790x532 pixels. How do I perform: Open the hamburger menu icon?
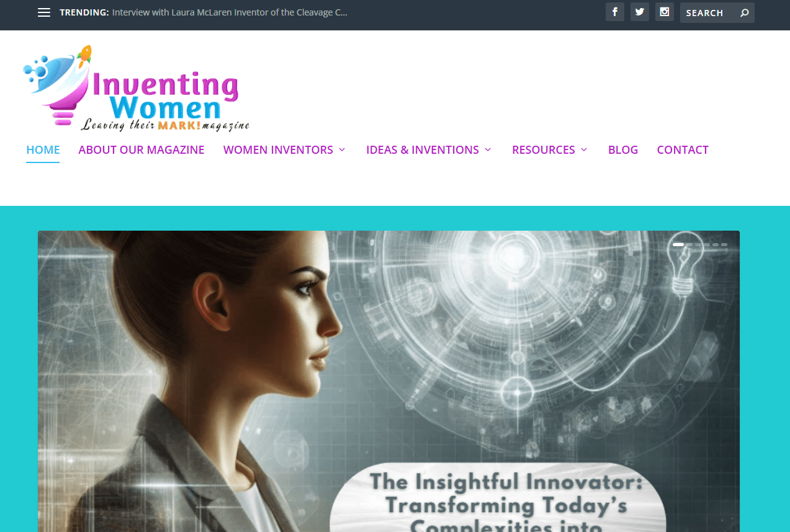[43, 12]
